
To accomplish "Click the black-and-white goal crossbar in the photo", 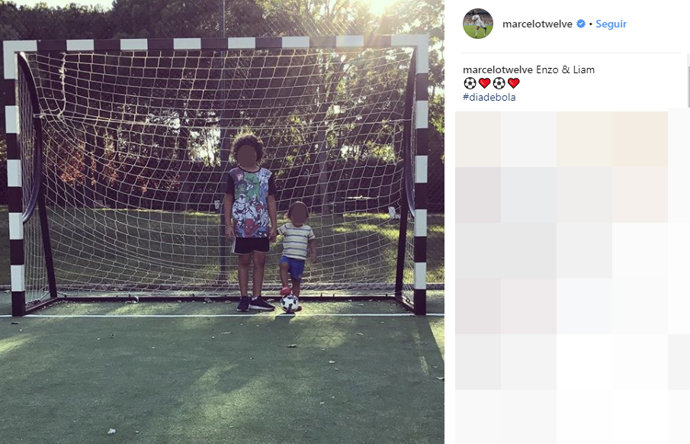I will coord(216,44).
